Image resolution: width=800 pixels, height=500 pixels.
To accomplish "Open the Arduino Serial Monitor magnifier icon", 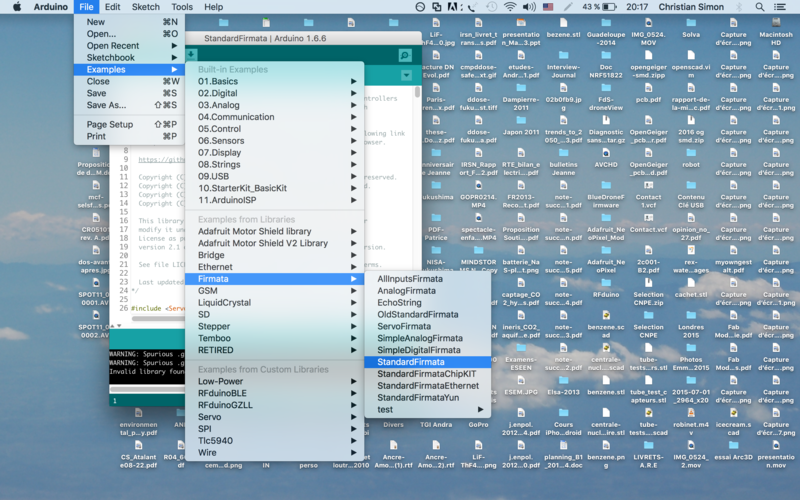I will (x=405, y=55).
